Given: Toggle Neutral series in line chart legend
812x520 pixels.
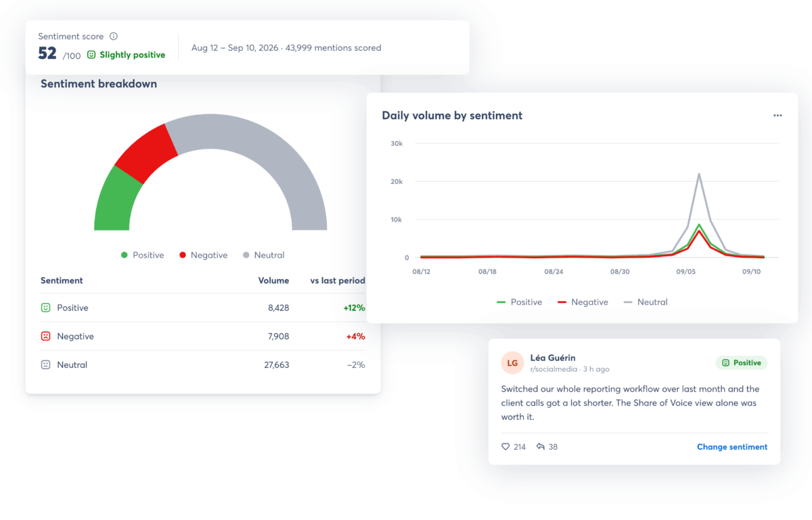Looking at the screenshot, I should tap(646, 302).
